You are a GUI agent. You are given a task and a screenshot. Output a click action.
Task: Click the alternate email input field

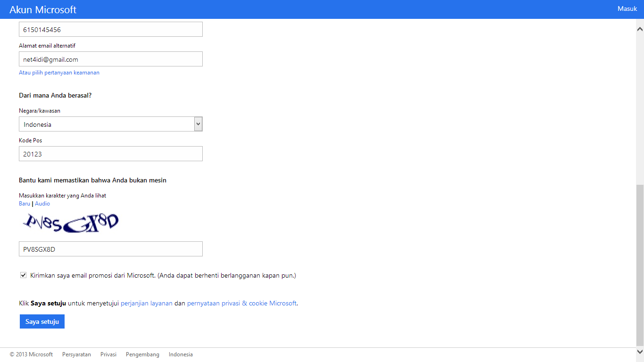111,59
